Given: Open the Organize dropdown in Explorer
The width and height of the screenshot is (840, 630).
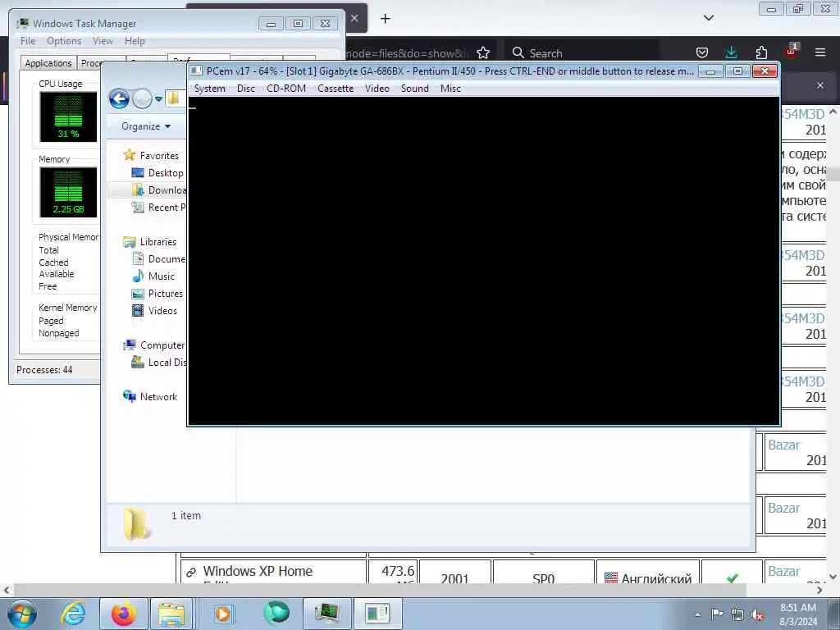Looking at the screenshot, I should [x=146, y=126].
